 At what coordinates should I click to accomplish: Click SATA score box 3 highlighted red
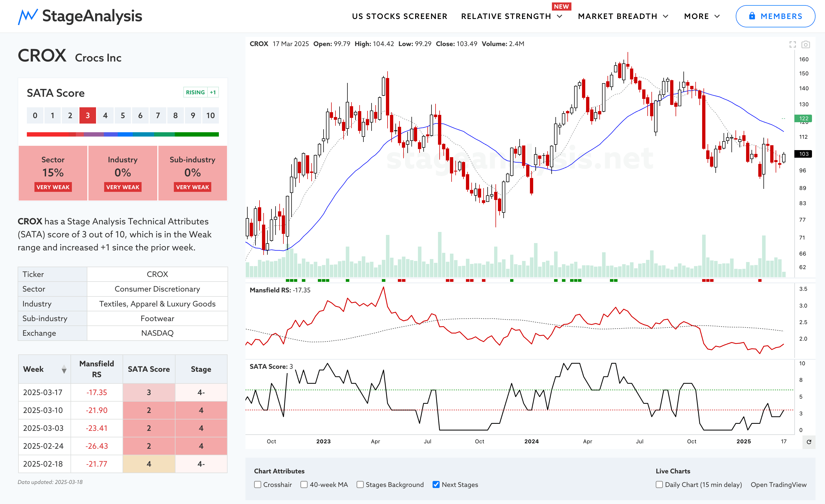[x=88, y=115]
